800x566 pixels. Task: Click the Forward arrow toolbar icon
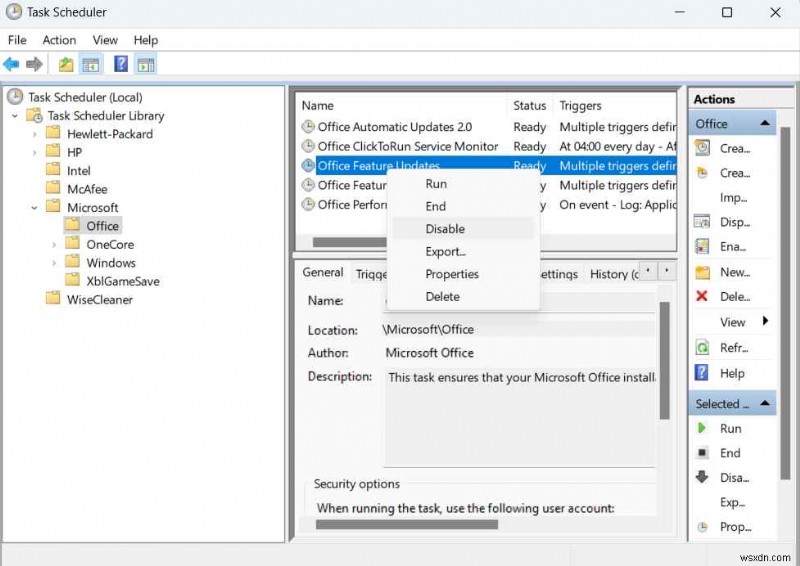[34, 64]
